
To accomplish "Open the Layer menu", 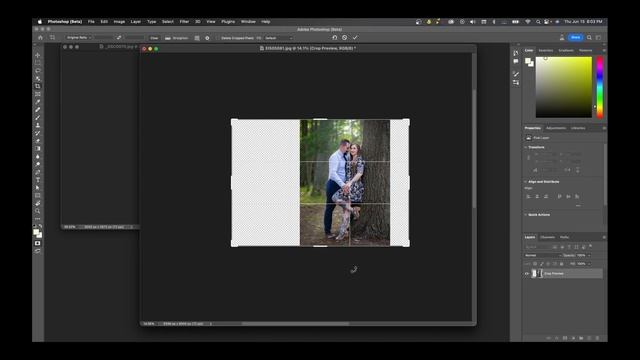I will 136,22.
